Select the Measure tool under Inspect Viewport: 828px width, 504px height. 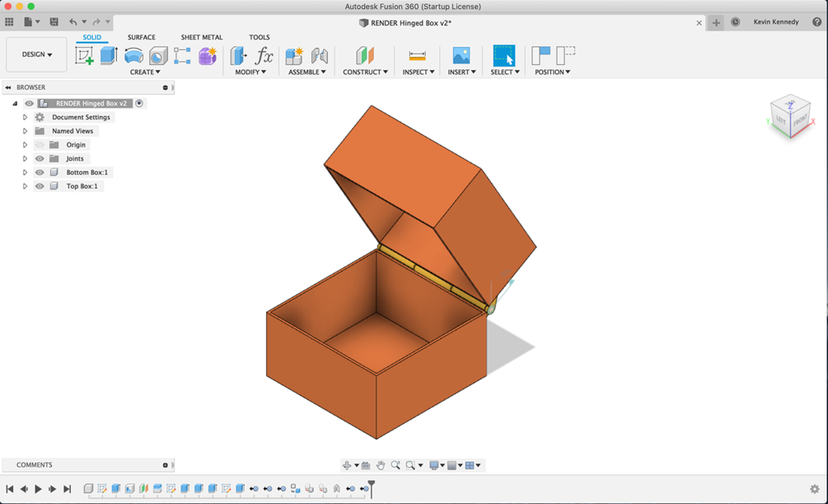(x=418, y=54)
